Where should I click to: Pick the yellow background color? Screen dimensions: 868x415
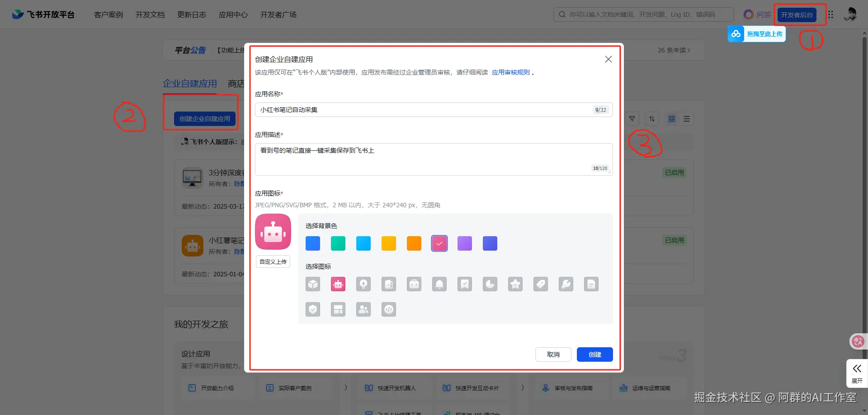(x=389, y=243)
